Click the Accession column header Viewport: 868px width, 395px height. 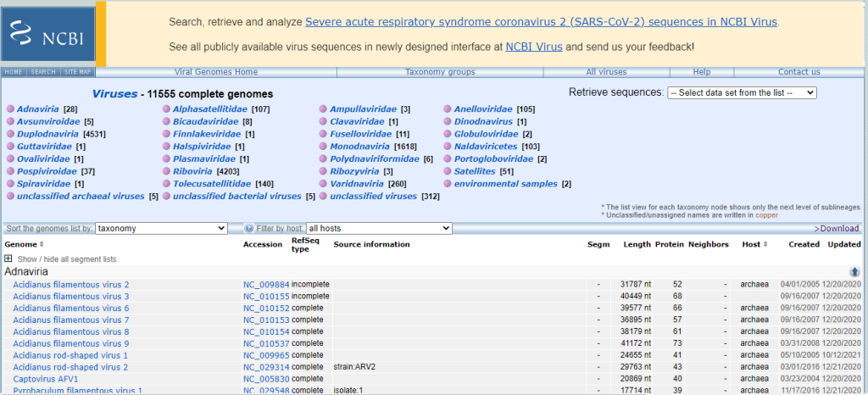(263, 244)
